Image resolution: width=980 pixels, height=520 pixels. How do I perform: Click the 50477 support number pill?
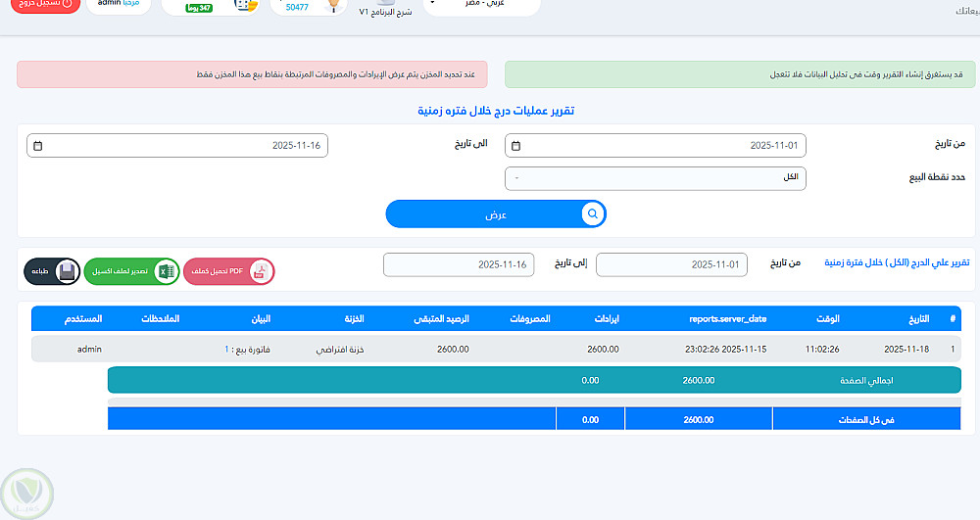tap(309, 6)
